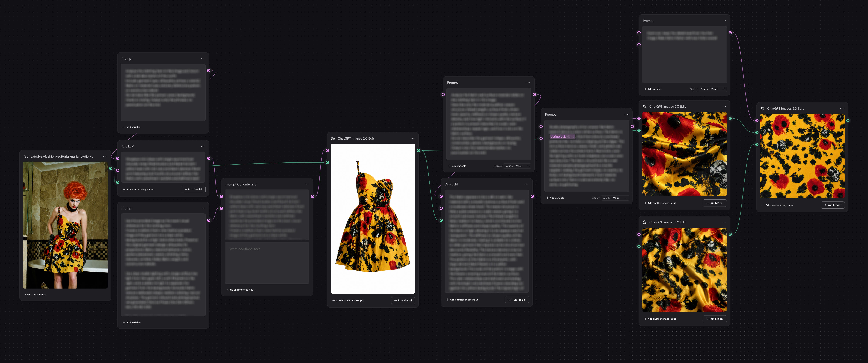Open three-dot menu of Prompt node with Variable 2
This screenshot has height=363, width=868.
(x=626, y=114)
